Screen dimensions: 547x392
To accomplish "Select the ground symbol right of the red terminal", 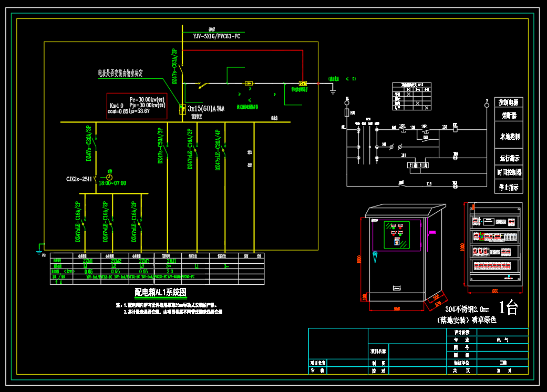I will click(333, 91).
